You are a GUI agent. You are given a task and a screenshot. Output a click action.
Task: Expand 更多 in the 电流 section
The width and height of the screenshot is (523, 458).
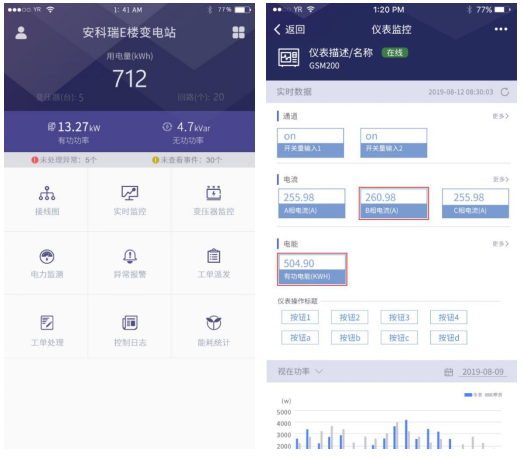pyautogui.click(x=501, y=179)
